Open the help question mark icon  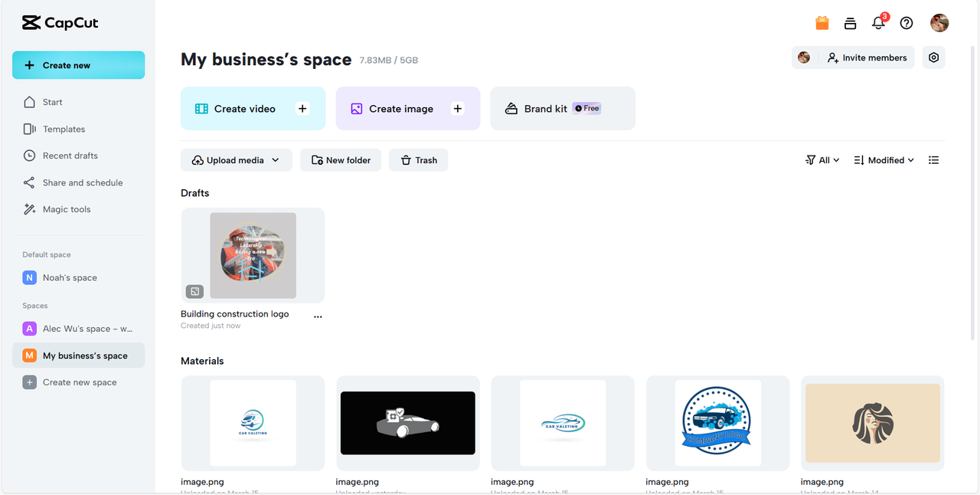coord(906,23)
